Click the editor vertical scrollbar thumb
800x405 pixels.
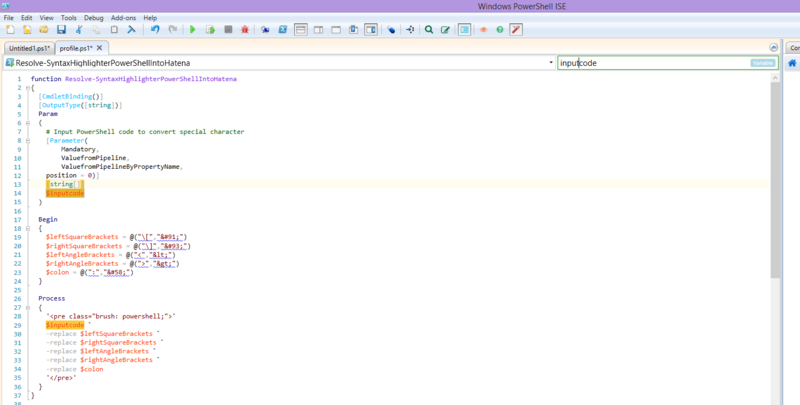[775, 180]
